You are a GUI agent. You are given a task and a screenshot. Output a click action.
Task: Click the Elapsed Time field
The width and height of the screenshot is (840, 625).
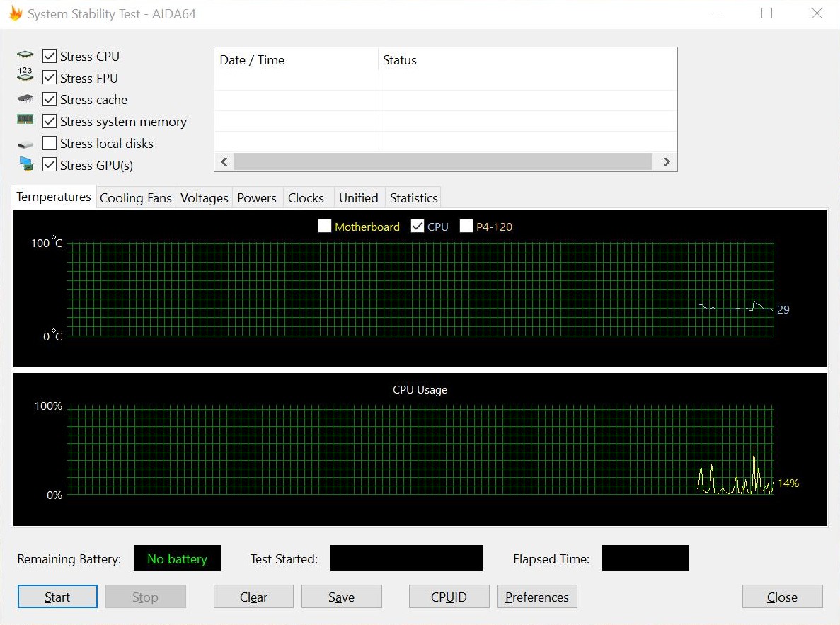pos(645,558)
